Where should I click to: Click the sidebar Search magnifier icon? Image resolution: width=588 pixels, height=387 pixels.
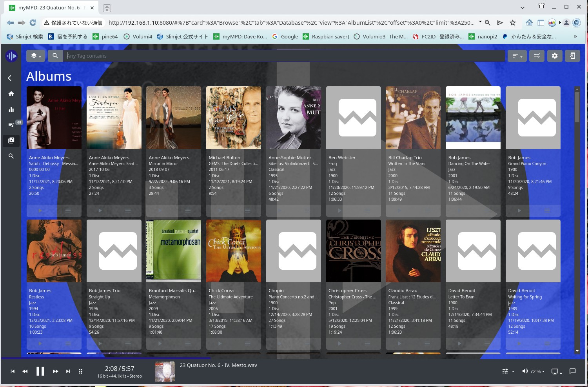11,156
